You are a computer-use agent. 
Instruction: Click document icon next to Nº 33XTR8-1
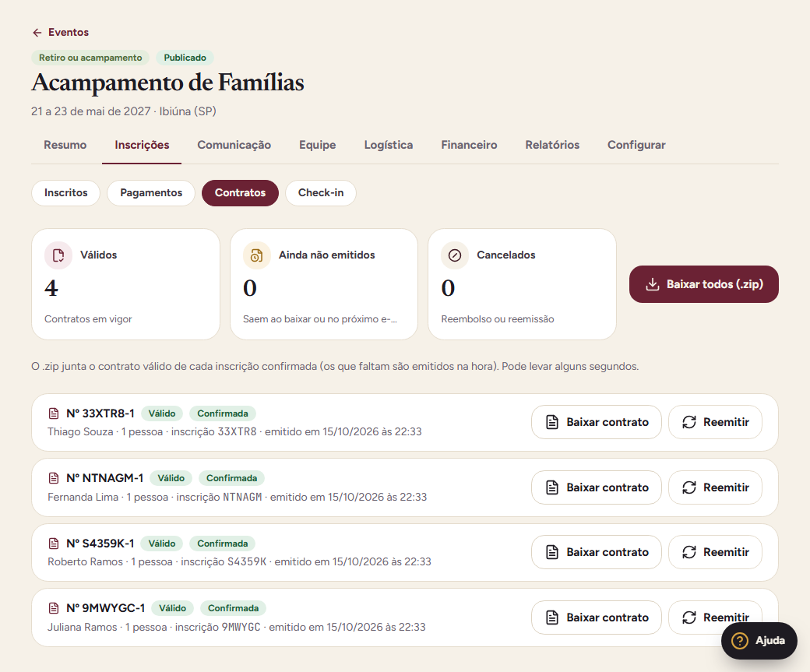(54, 413)
